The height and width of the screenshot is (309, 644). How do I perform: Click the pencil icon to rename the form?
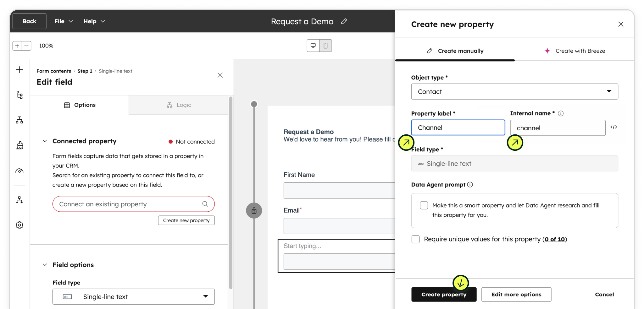(x=344, y=21)
